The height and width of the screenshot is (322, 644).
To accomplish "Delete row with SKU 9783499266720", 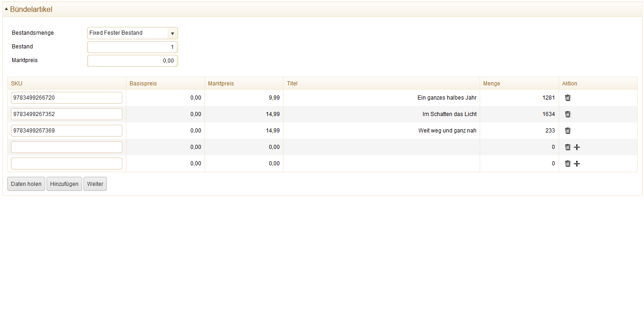I will (x=568, y=98).
